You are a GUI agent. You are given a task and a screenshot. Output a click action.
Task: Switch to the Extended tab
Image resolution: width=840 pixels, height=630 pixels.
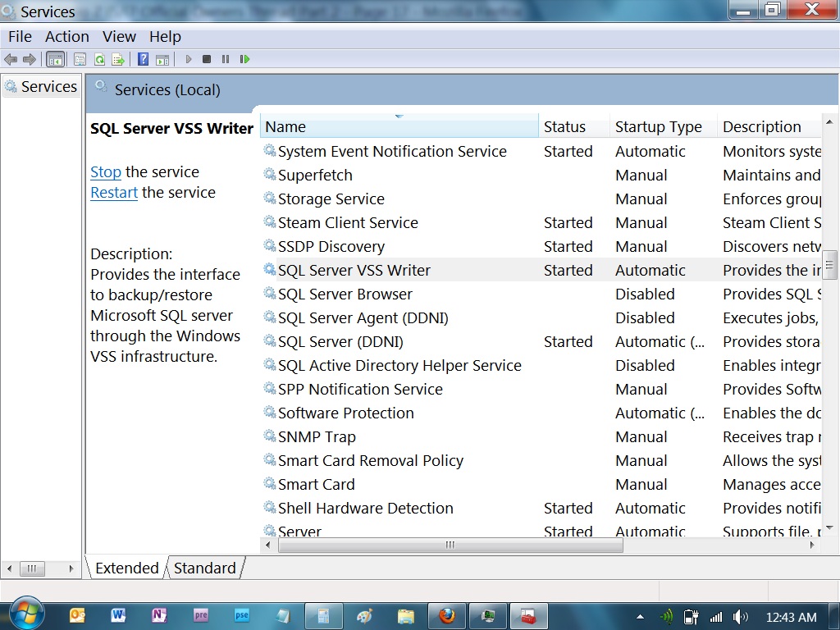127,568
